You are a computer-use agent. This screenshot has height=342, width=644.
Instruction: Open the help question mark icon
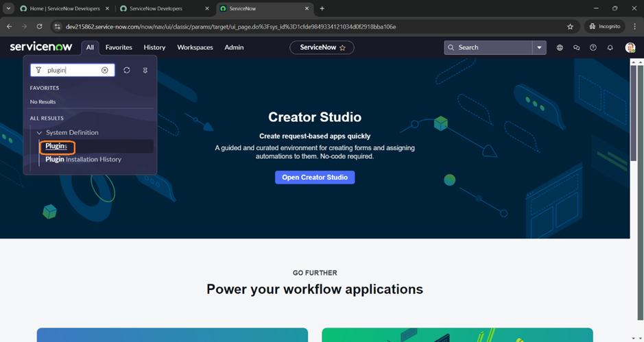click(x=593, y=47)
